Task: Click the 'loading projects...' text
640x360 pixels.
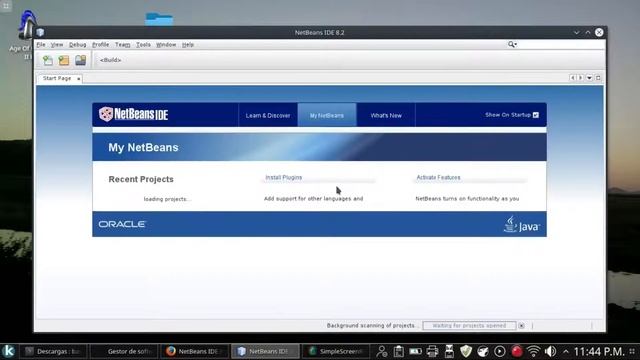Action: coord(167,199)
